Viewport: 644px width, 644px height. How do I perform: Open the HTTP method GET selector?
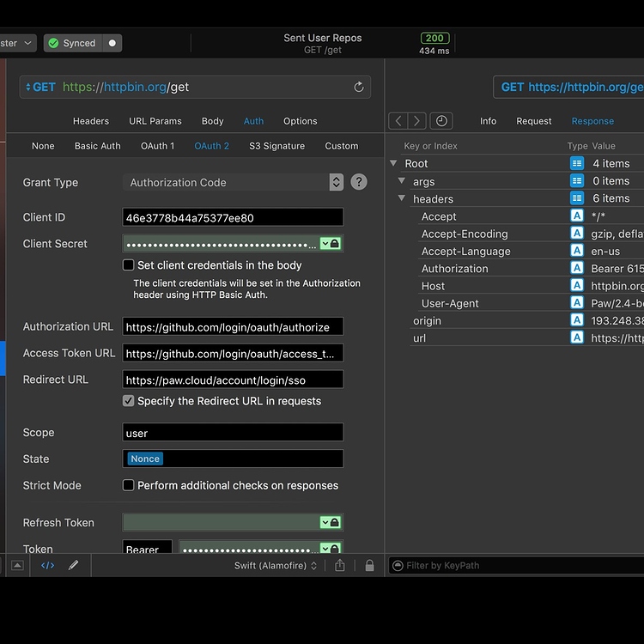click(x=40, y=87)
